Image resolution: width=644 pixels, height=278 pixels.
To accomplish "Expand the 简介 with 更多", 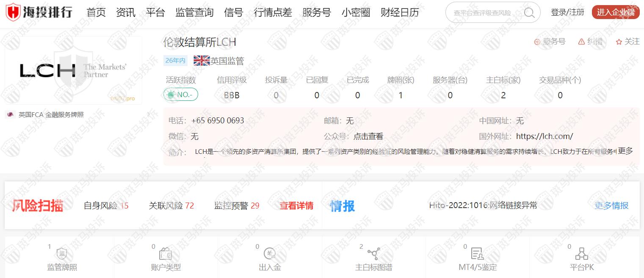I will pos(625,151).
